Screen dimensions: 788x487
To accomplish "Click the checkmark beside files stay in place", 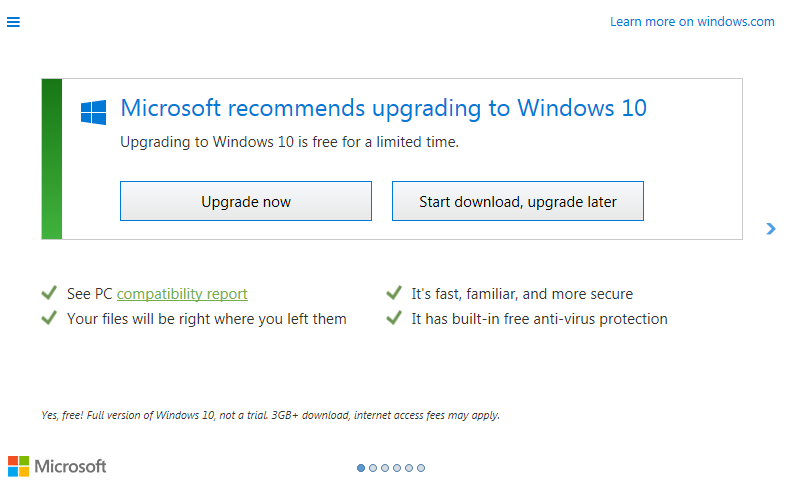I will [x=49, y=318].
